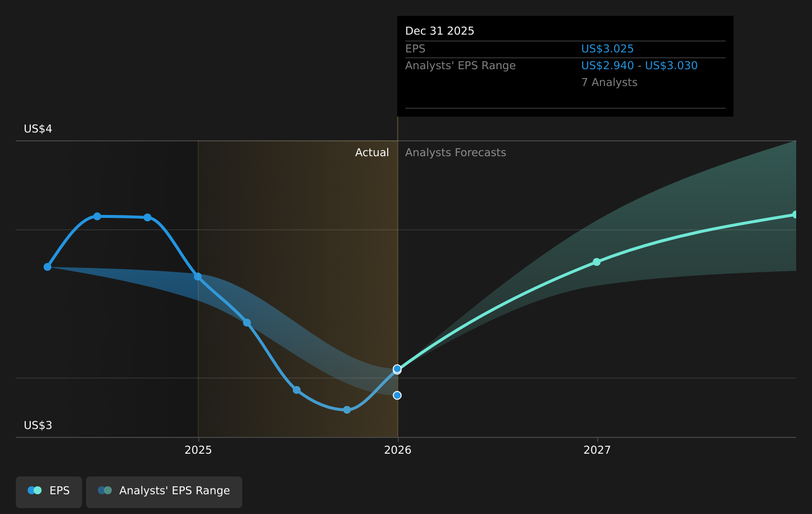812x514 pixels.
Task: Click the Analysts' EPS Range legend dot icon
Action: pyautogui.click(x=104, y=490)
